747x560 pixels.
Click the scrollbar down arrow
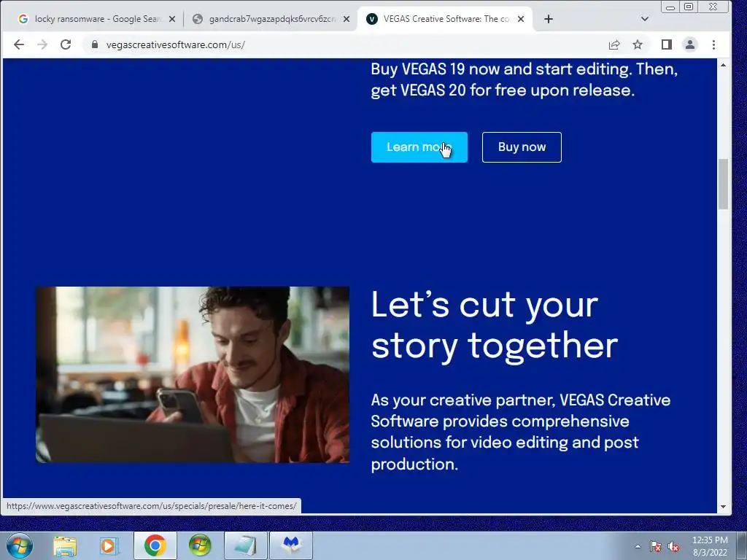pos(723,507)
